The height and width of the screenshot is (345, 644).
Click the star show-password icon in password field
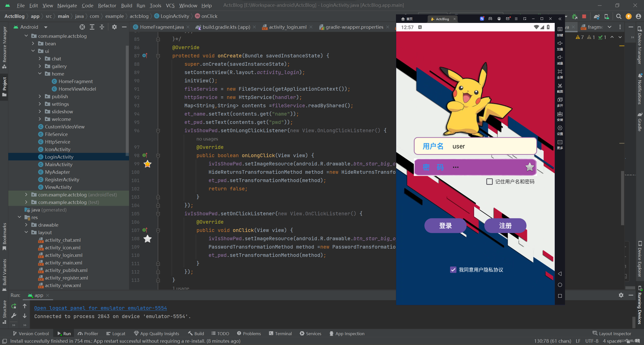click(530, 167)
